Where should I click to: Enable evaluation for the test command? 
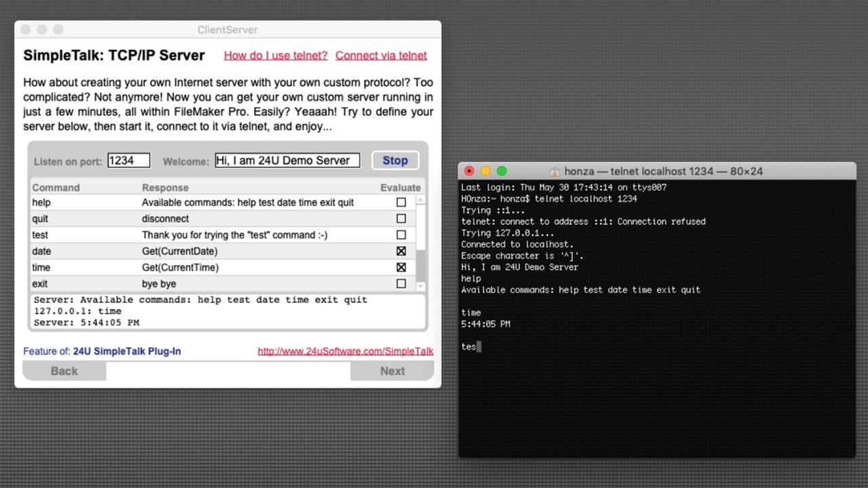tap(401, 235)
